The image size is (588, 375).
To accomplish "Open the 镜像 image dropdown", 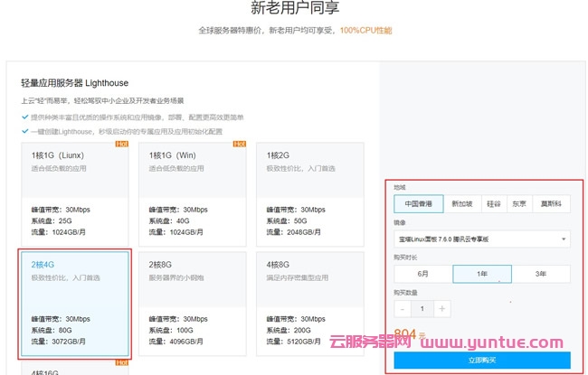I will 482,239.
